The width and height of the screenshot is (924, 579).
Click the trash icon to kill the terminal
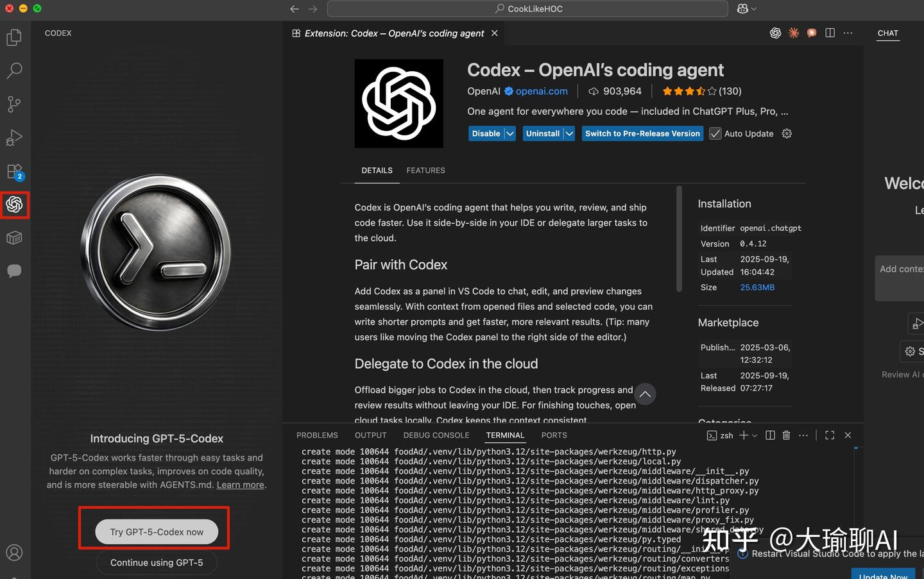[x=786, y=435]
